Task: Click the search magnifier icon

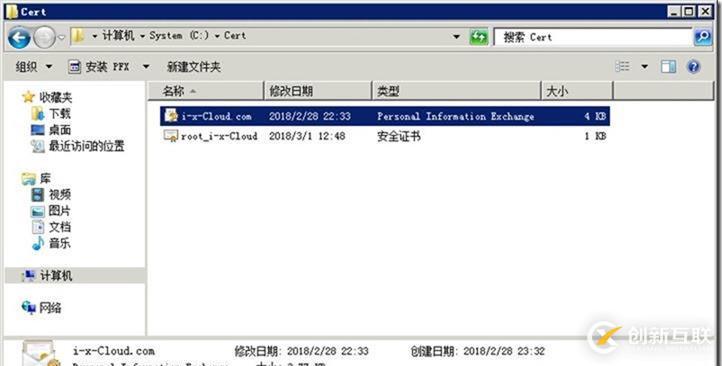Action: pyautogui.click(x=703, y=37)
